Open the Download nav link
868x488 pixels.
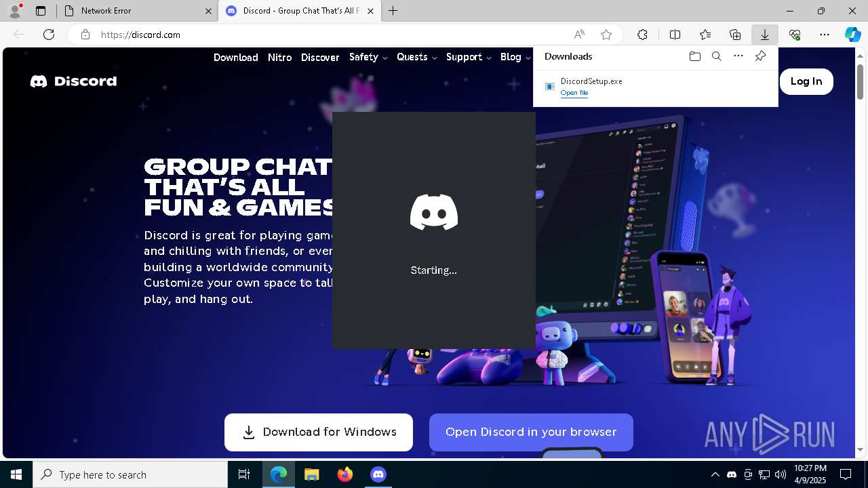[x=236, y=58]
